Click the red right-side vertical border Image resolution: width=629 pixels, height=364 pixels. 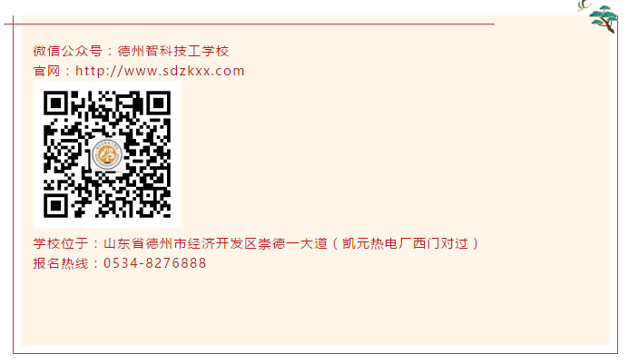(x=617, y=189)
